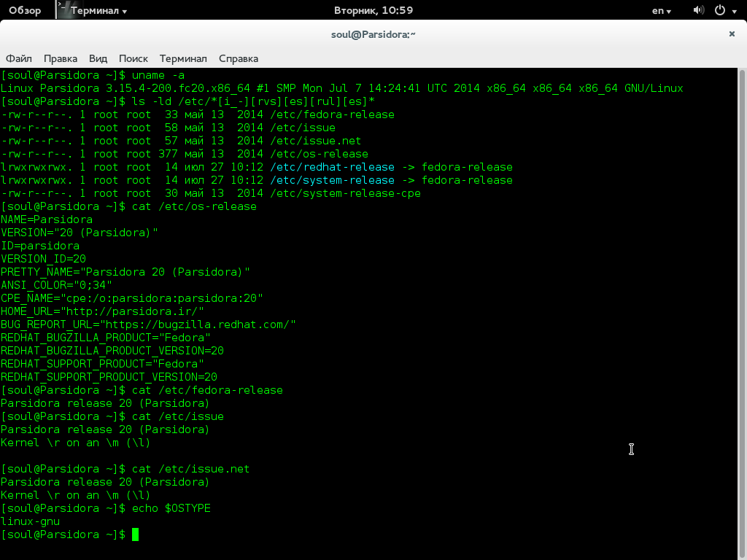
Task: Click the 'uname -a' command text
Action: click(158, 75)
